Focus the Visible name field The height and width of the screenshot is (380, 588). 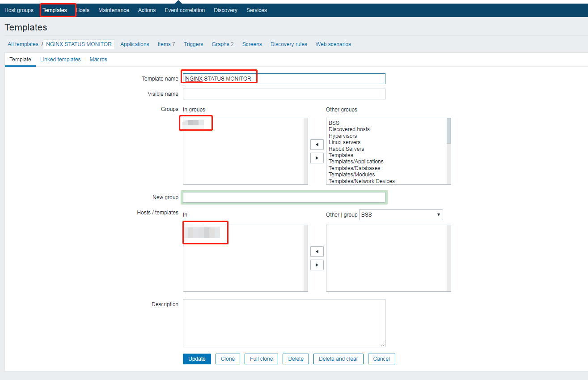[284, 94]
